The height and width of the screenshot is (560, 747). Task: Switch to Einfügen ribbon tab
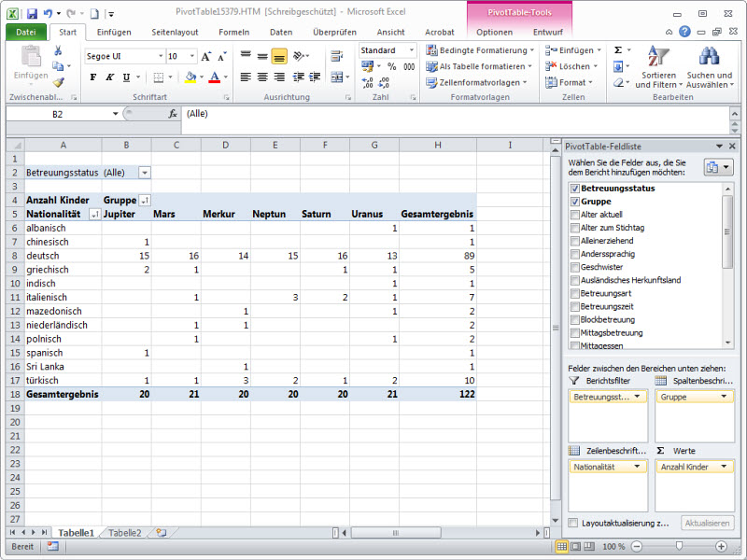coord(114,32)
